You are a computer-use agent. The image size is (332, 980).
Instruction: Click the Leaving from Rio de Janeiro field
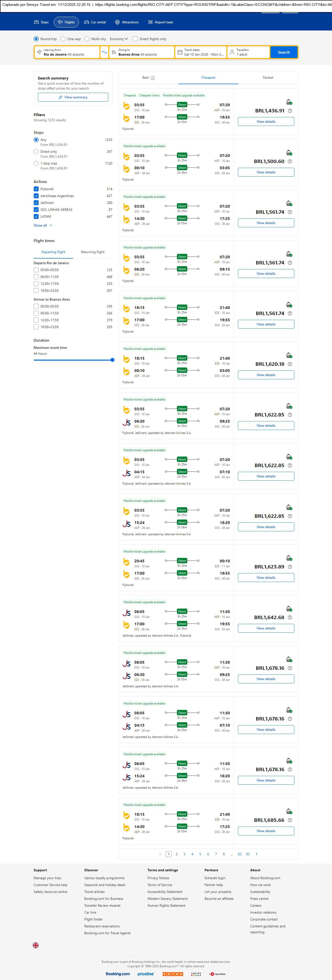(x=67, y=52)
